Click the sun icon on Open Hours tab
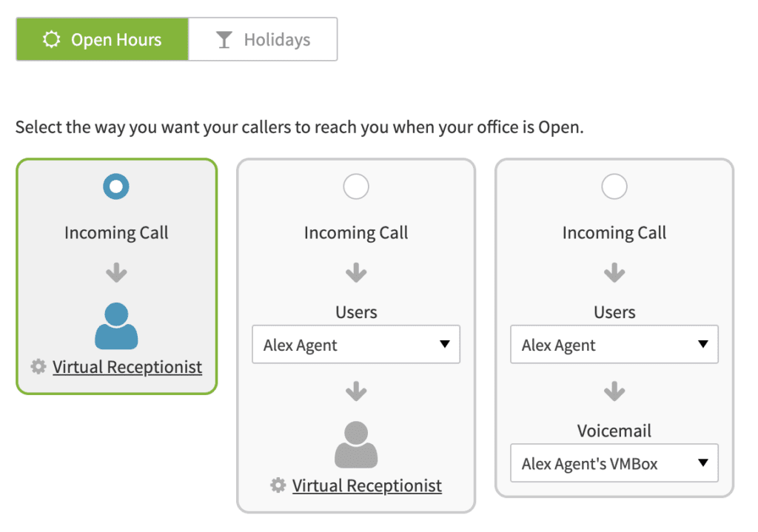 [51, 40]
